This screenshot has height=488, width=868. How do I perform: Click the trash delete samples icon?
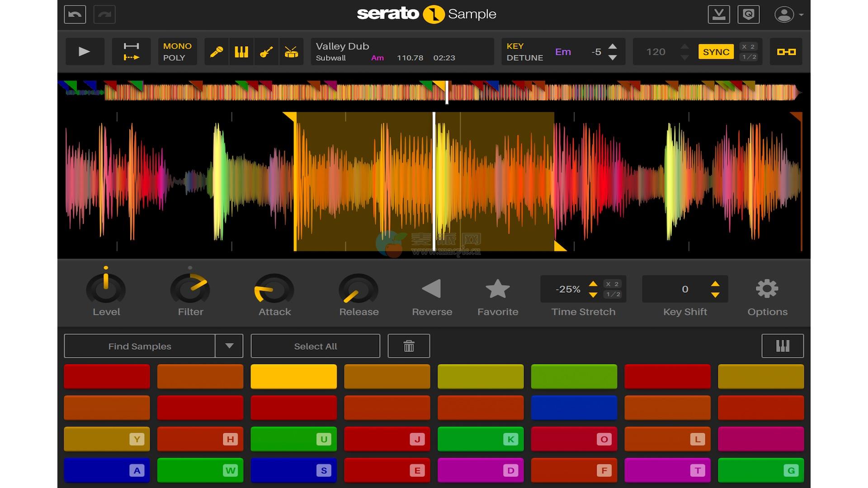pyautogui.click(x=409, y=346)
